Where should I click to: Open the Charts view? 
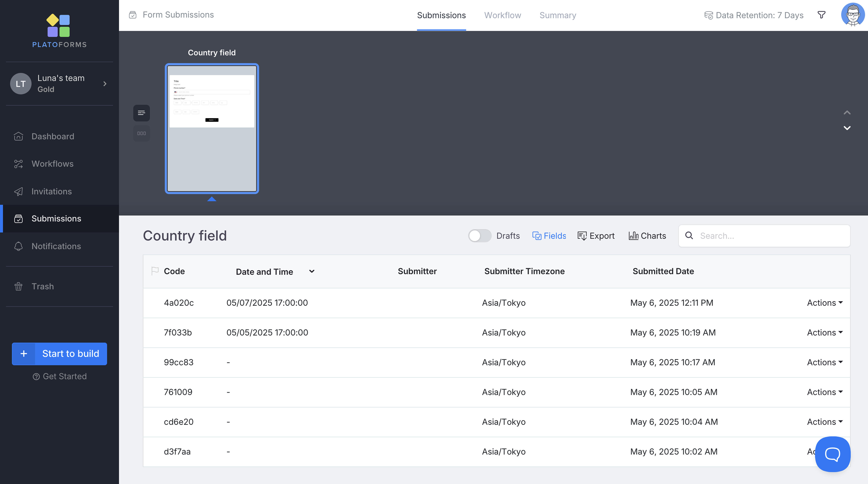click(647, 236)
